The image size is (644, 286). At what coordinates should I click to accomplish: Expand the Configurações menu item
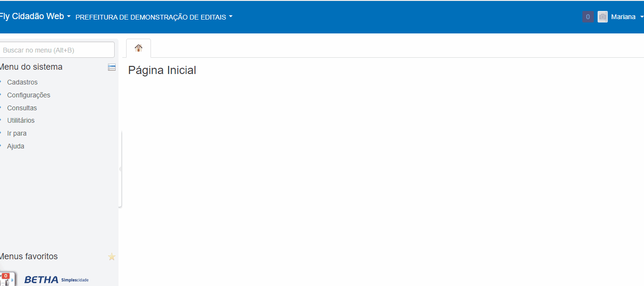28,95
